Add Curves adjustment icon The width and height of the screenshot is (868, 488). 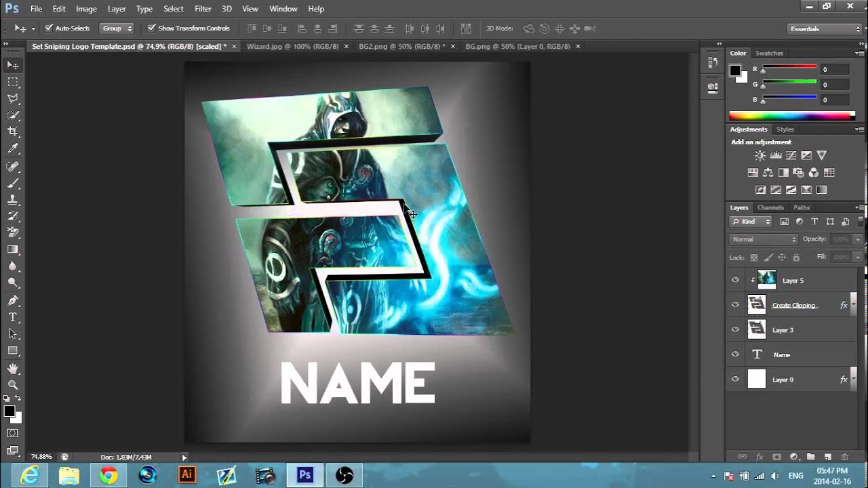click(791, 156)
